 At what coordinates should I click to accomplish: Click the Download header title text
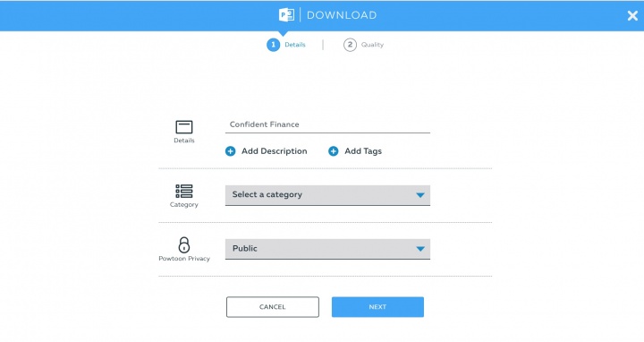342,15
